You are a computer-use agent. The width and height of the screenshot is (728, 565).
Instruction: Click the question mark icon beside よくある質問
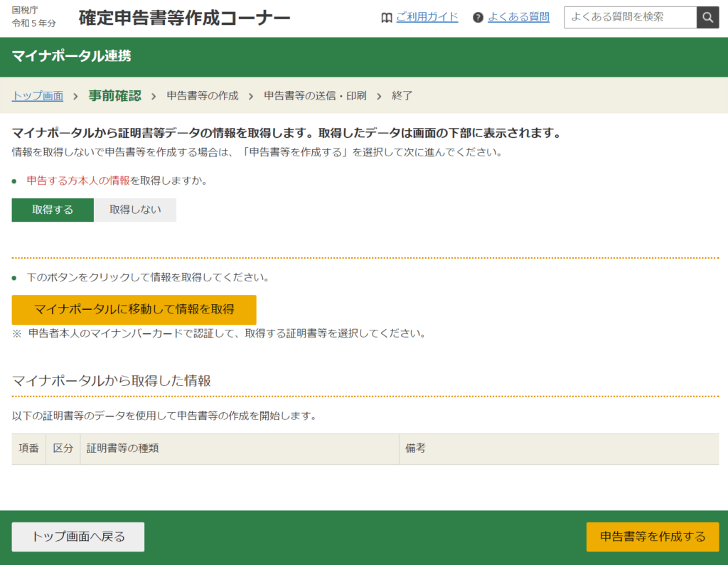(478, 18)
